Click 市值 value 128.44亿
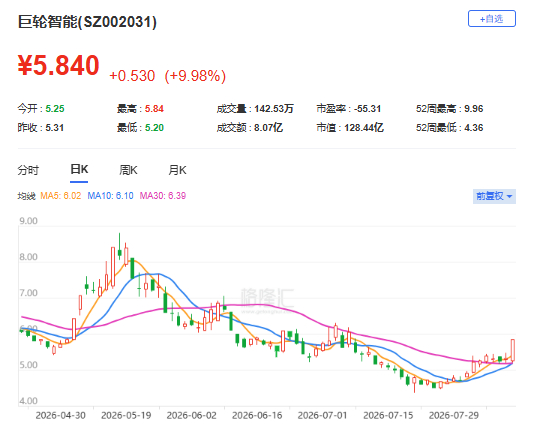The image size is (541, 426). coord(364,128)
